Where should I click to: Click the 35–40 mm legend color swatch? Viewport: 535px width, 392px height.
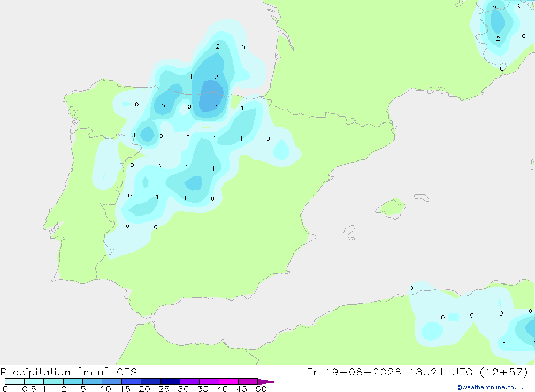tap(209, 381)
